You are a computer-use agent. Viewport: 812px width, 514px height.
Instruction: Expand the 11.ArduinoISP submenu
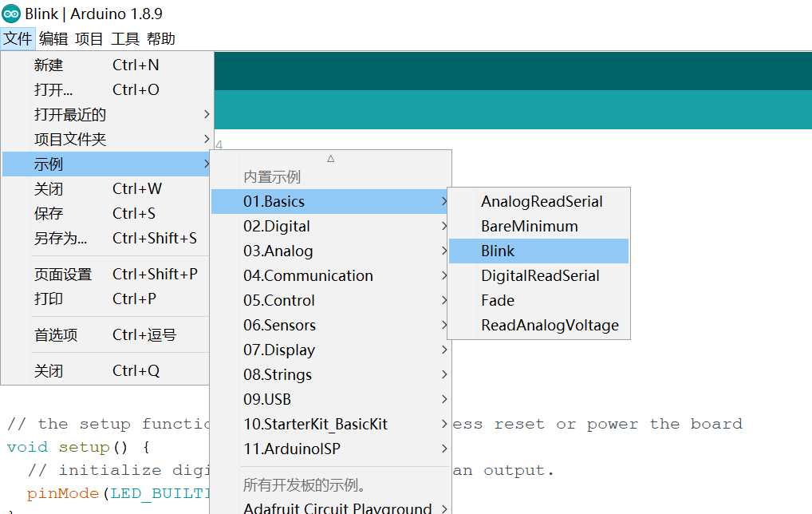[330, 449]
